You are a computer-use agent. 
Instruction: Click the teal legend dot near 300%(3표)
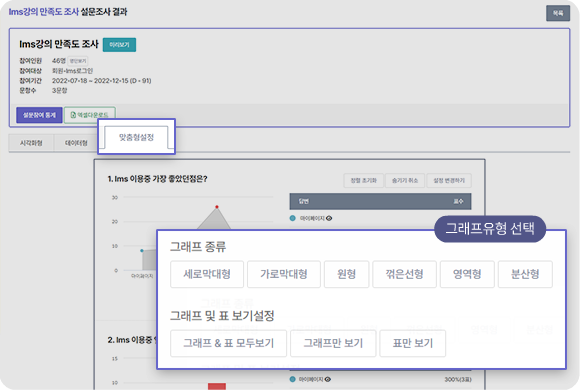click(x=293, y=379)
